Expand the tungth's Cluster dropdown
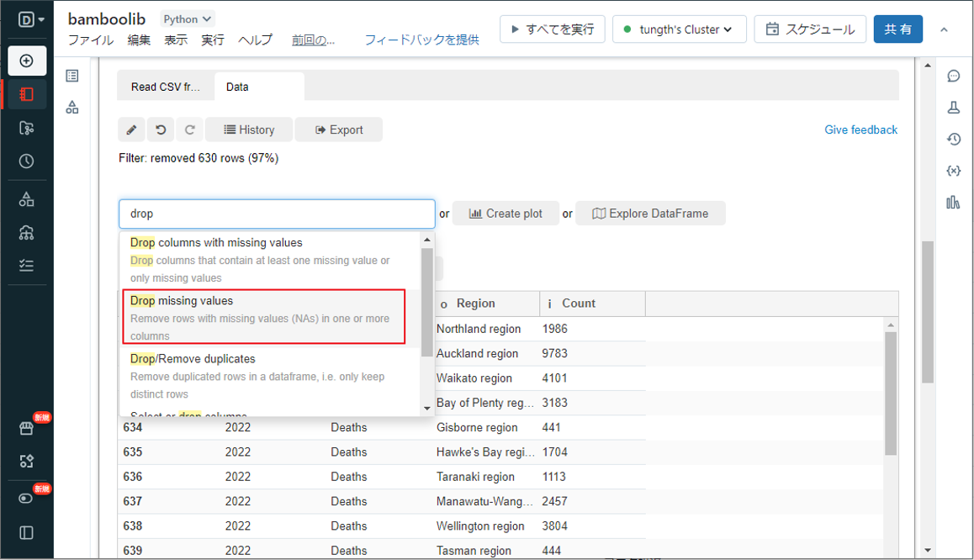The width and height of the screenshot is (974, 560). [x=678, y=29]
